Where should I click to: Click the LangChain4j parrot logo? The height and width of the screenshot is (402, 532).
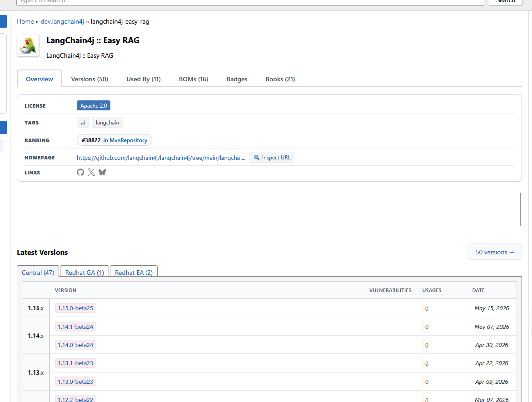28,45
